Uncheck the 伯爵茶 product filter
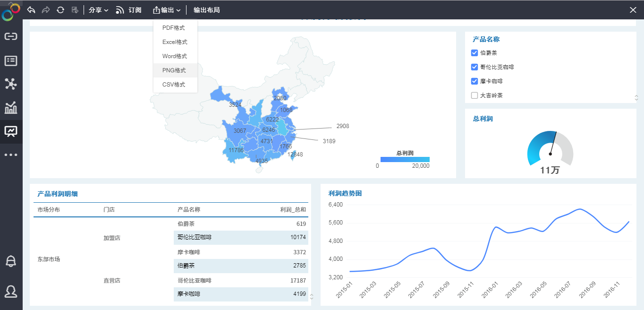This screenshot has height=310, width=644. click(475, 52)
